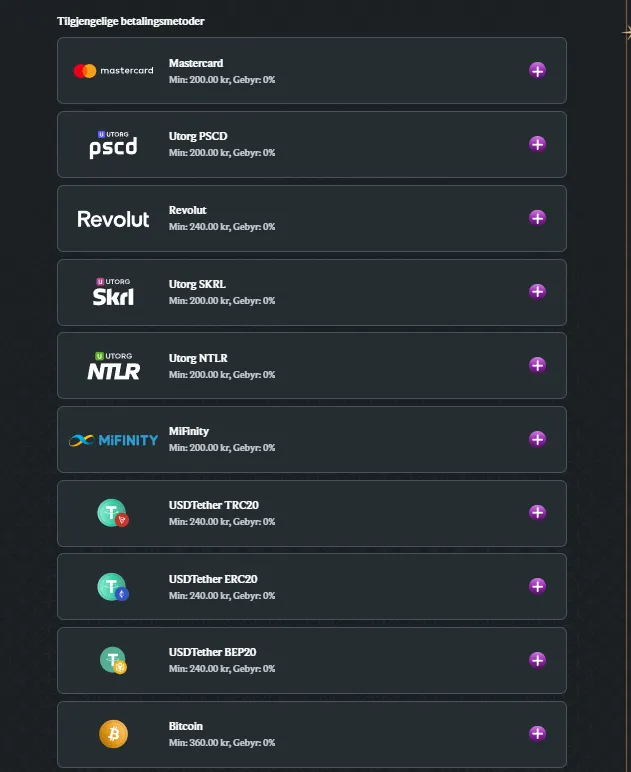Expand Revolut payment option plus button

pos(537,218)
